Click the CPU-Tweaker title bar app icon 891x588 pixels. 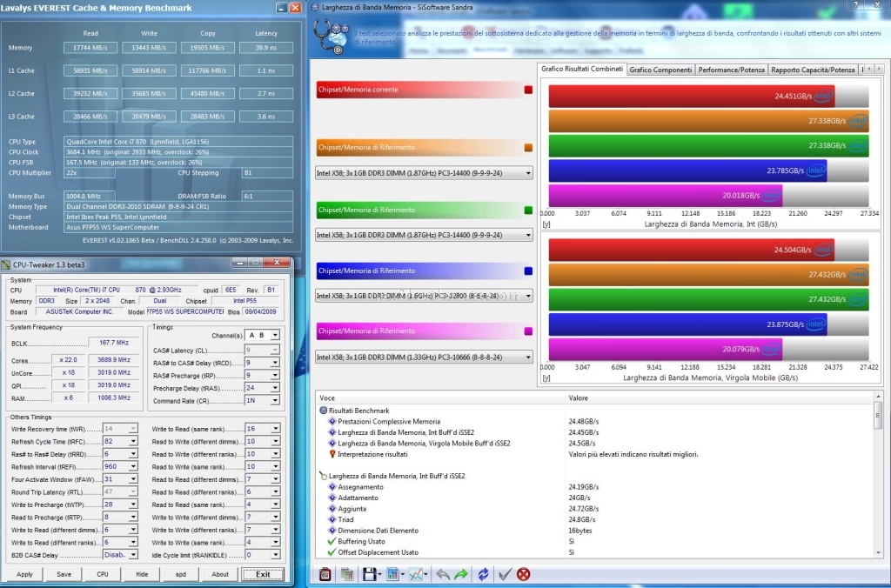pos(6,264)
